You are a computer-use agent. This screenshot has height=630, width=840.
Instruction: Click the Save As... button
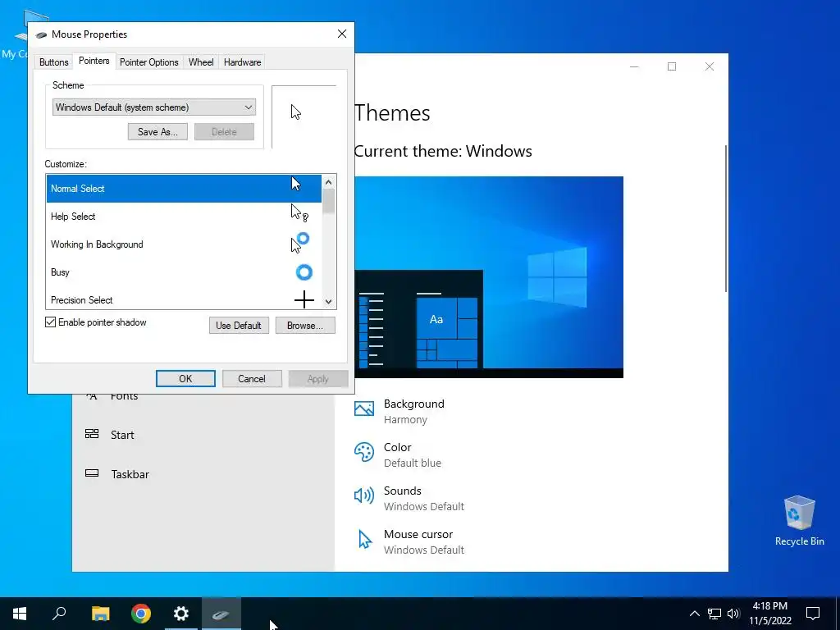click(157, 132)
